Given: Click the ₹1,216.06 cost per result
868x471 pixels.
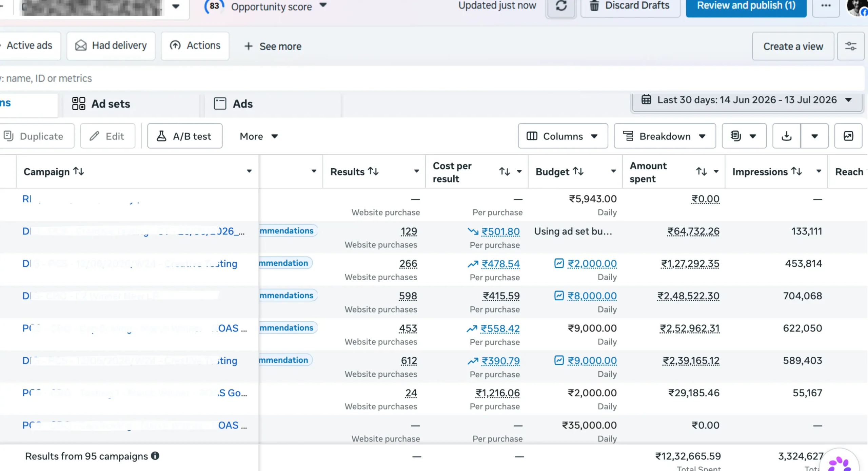Looking at the screenshot, I should (x=497, y=393).
